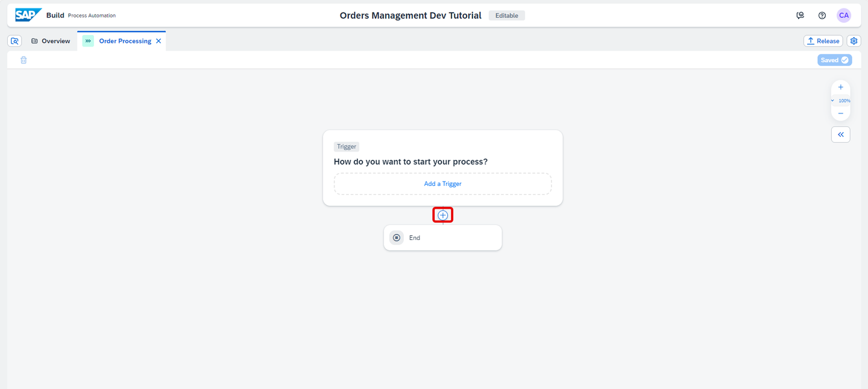This screenshot has height=389, width=868.
Task: Open the help question mark icon
Action: click(822, 16)
